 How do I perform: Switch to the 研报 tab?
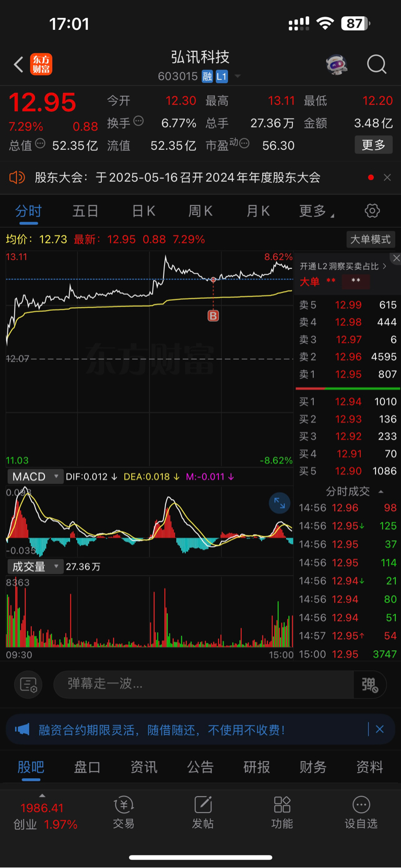click(256, 767)
